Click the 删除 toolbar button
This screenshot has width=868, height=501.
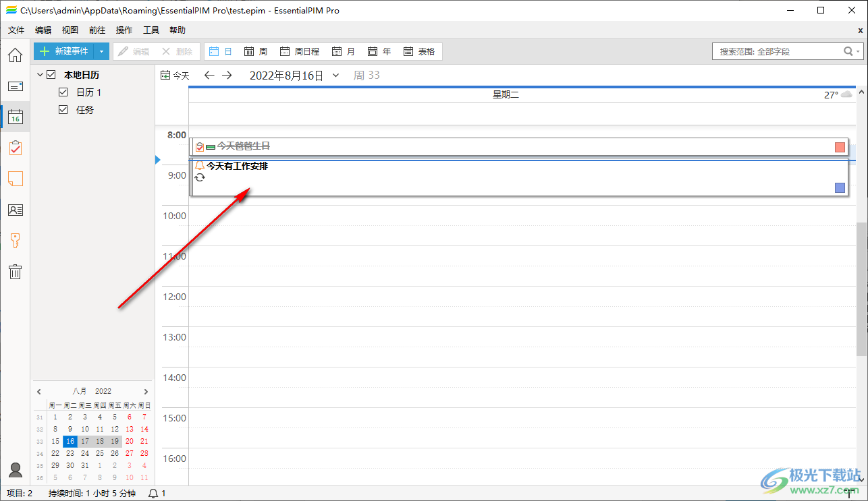click(x=177, y=51)
